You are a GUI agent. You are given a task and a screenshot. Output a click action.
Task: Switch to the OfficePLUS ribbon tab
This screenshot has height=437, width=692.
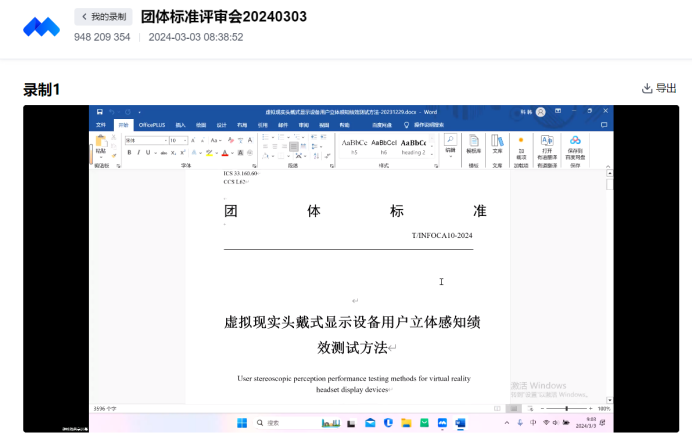click(150, 125)
